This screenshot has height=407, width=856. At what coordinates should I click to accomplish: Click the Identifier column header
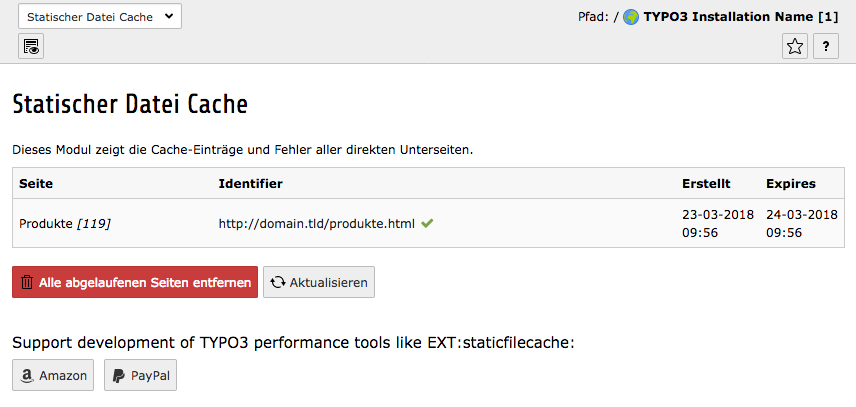(x=250, y=184)
